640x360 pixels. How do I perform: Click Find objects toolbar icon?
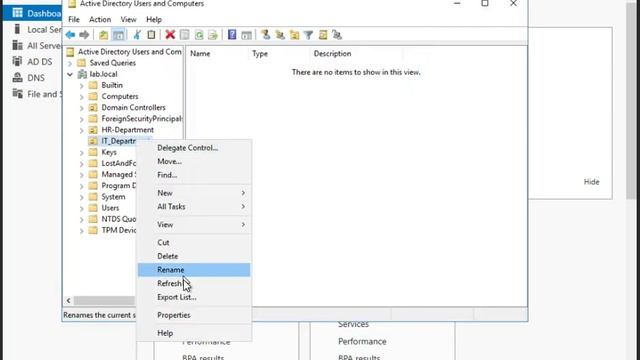(323, 35)
